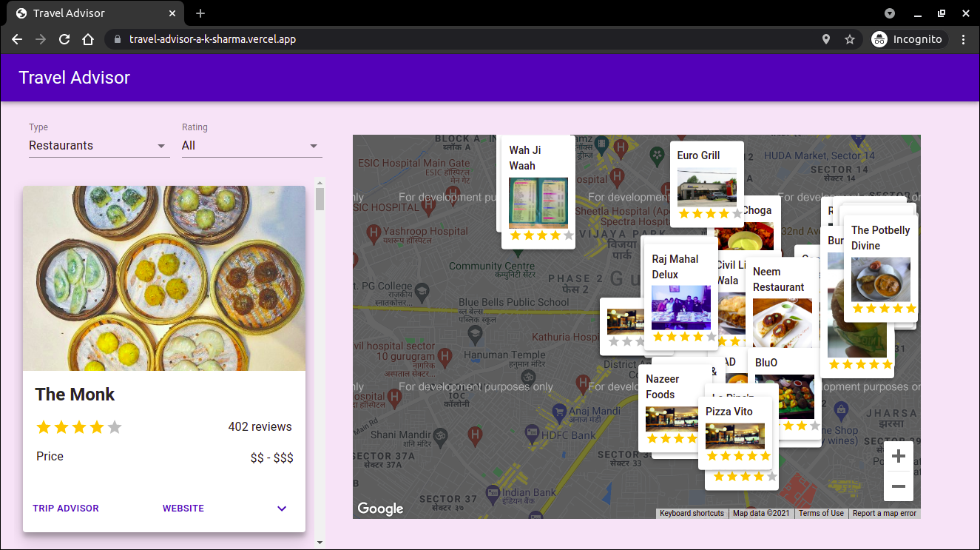Zoom out of the map

(898, 486)
